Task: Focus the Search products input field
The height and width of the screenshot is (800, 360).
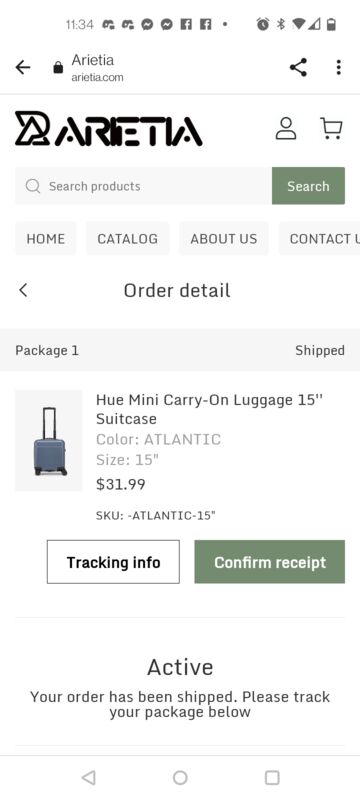Action: [143, 186]
